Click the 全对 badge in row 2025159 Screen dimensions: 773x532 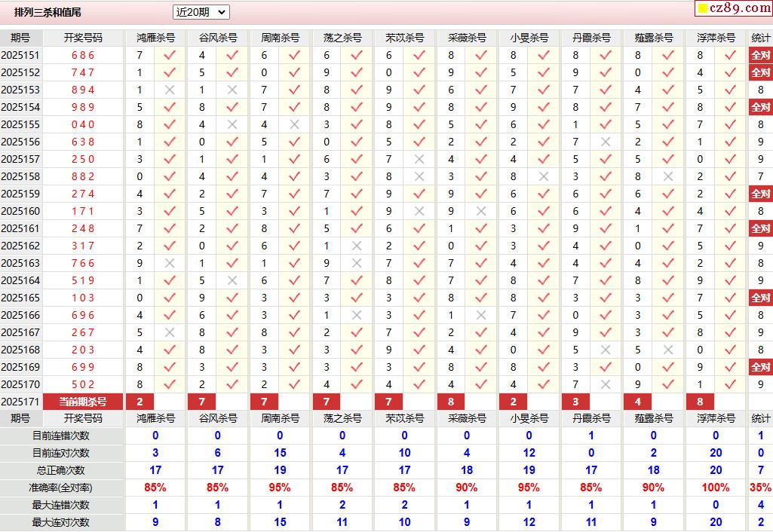(760, 194)
